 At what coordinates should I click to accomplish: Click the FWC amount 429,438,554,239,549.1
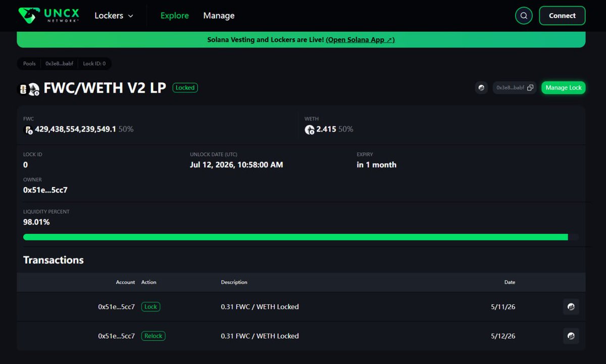click(x=75, y=129)
